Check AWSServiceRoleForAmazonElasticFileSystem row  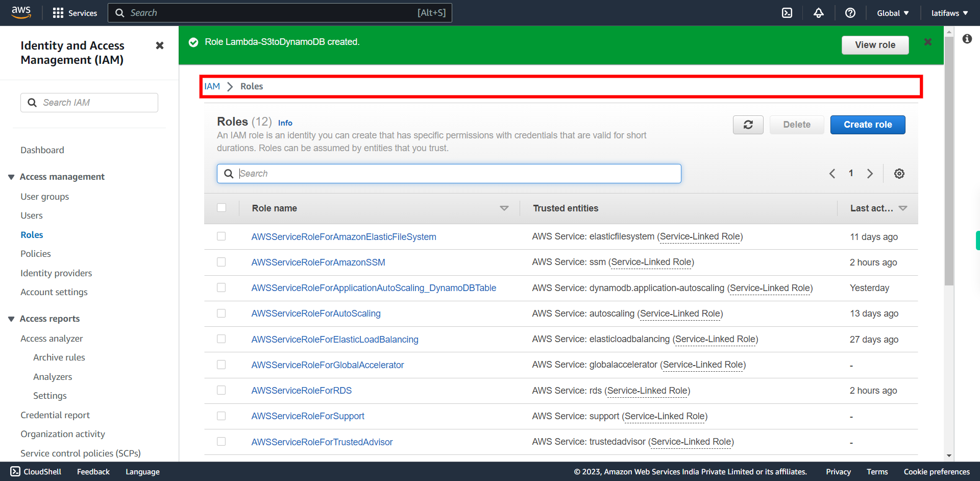pos(222,236)
